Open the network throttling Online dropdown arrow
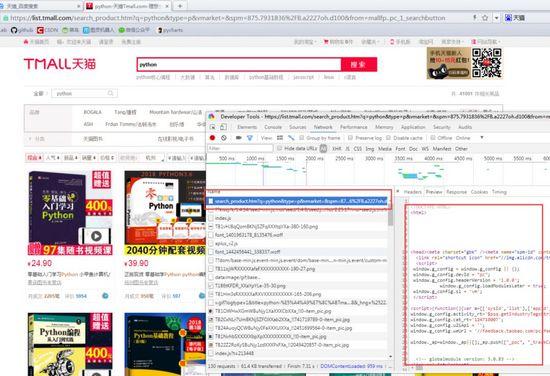 [x=482, y=137]
